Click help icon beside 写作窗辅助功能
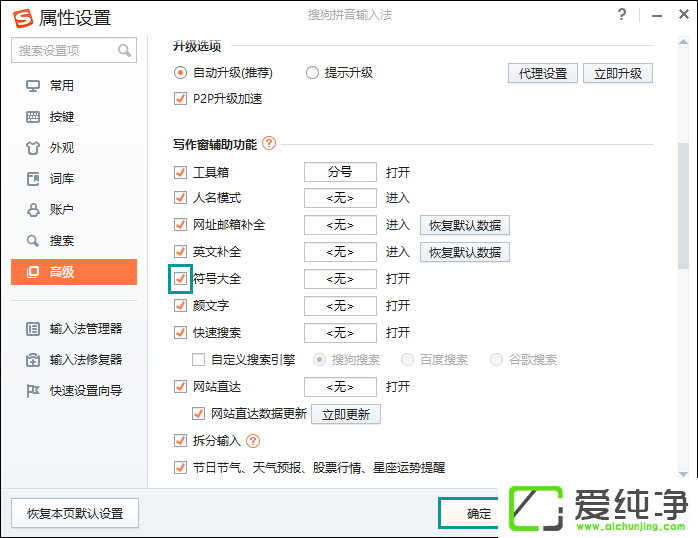This screenshot has width=698, height=538. [x=269, y=144]
